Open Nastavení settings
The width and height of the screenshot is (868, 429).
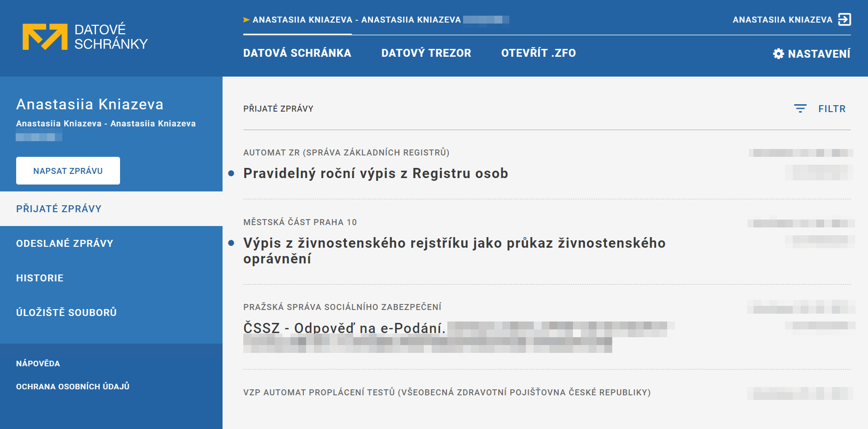click(x=812, y=54)
